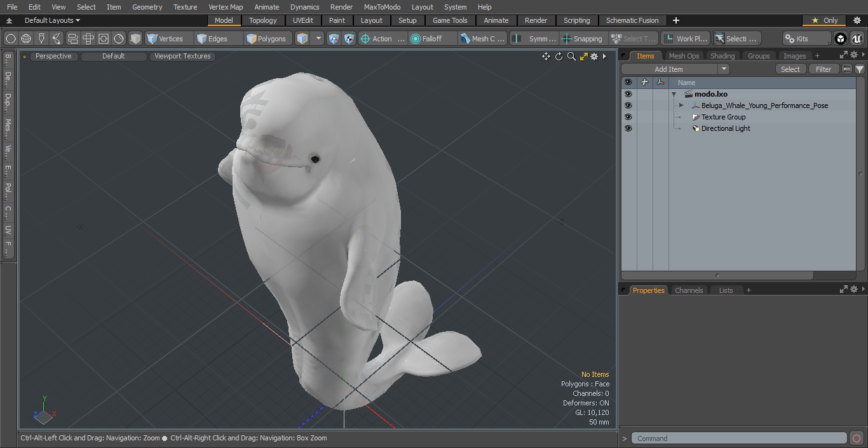The image size is (868, 448).
Task: Toggle Texture Group visibility eye
Action: [x=628, y=117]
